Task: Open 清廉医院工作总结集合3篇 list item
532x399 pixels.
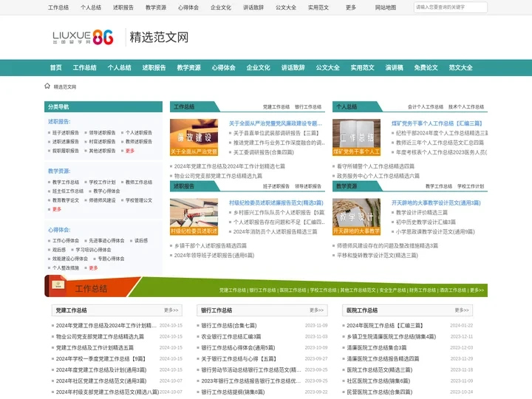Action: pos(377,348)
